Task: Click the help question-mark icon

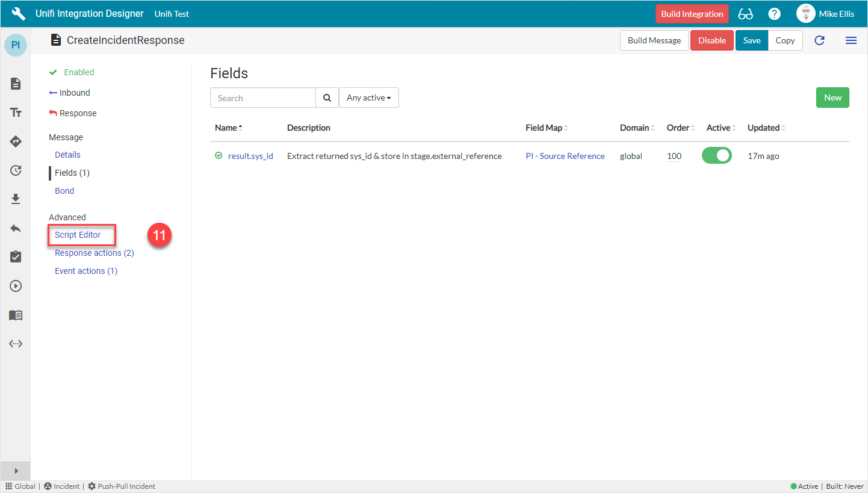Action: [774, 13]
